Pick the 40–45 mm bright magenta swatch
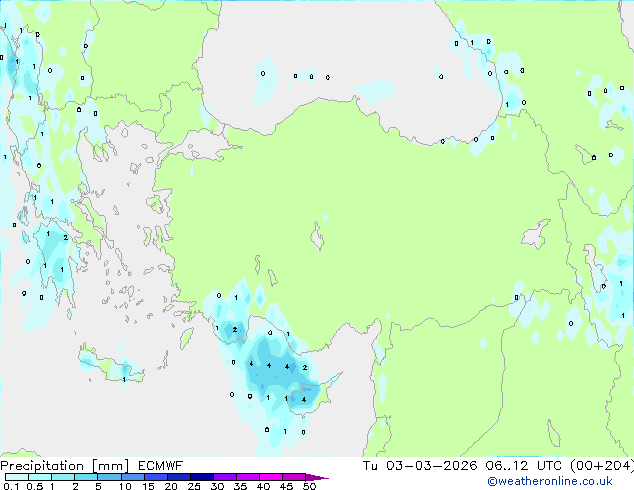 click(271, 477)
